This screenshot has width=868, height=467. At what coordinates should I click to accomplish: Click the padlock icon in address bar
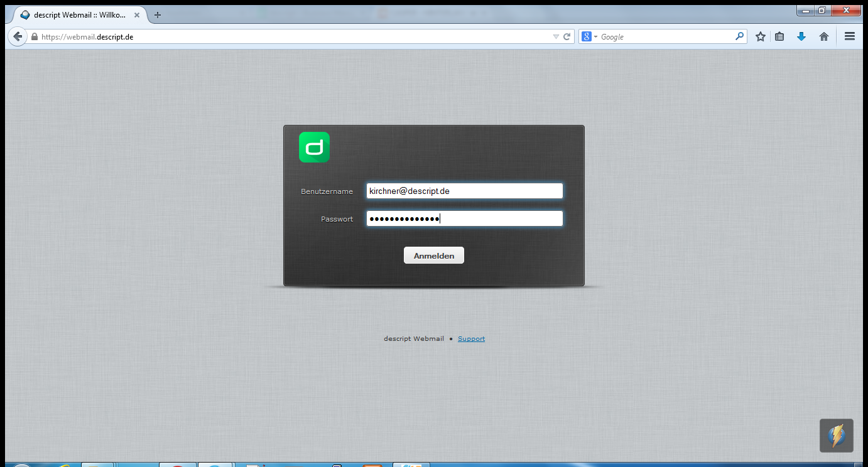[x=35, y=37]
